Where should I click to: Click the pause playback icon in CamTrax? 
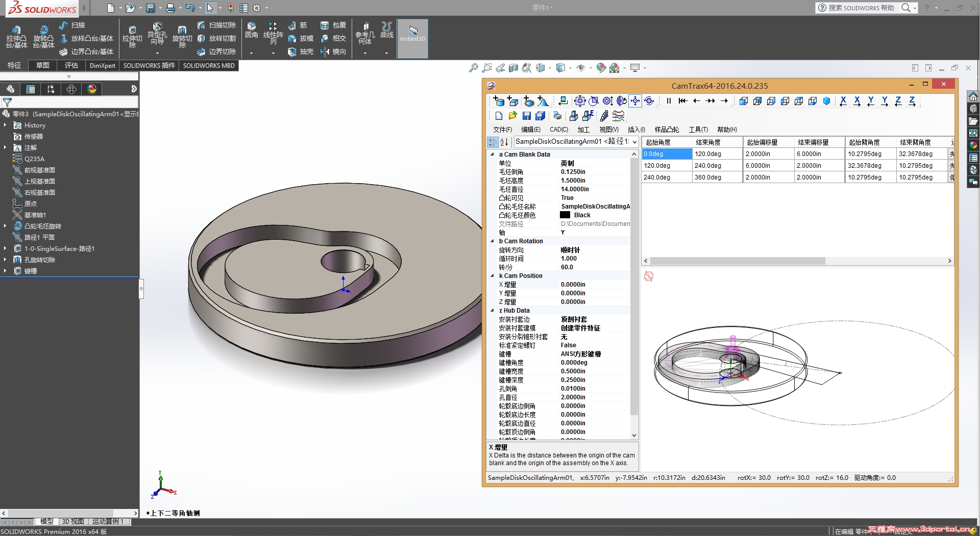[x=669, y=101]
